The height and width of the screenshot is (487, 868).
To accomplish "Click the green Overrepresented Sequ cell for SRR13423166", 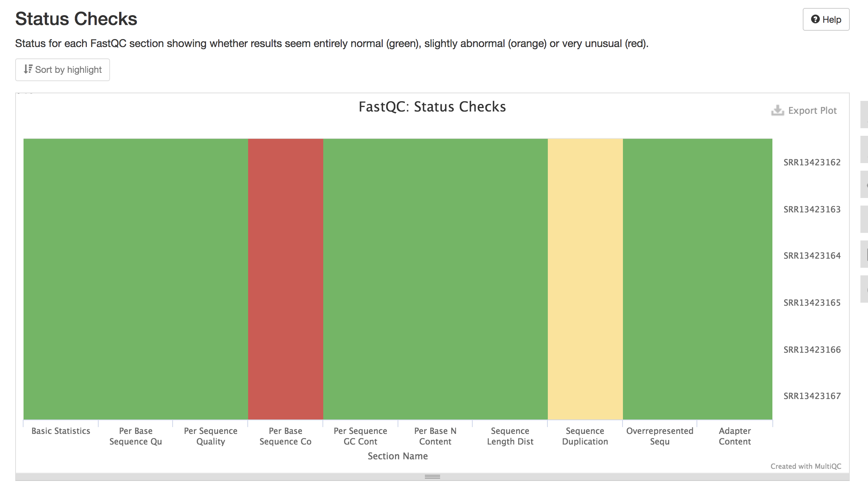I will [660, 349].
